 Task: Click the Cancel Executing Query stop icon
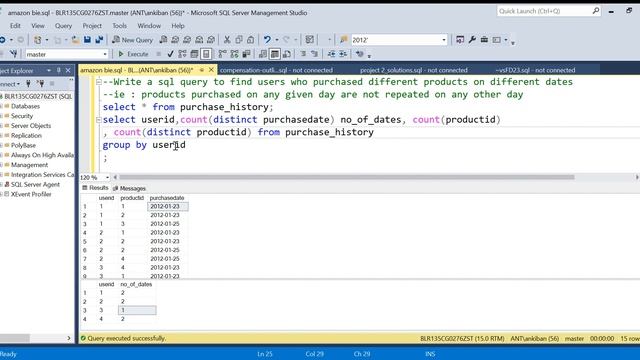(159, 54)
